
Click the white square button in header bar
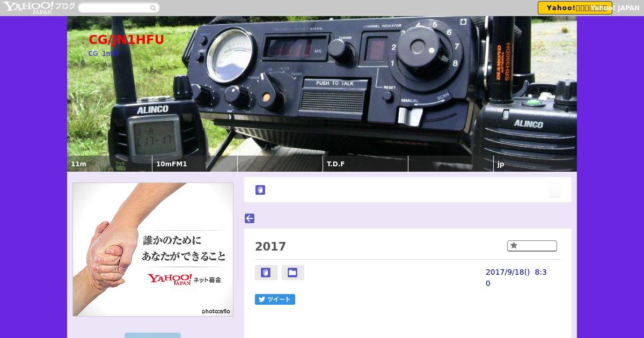coord(554,190)
